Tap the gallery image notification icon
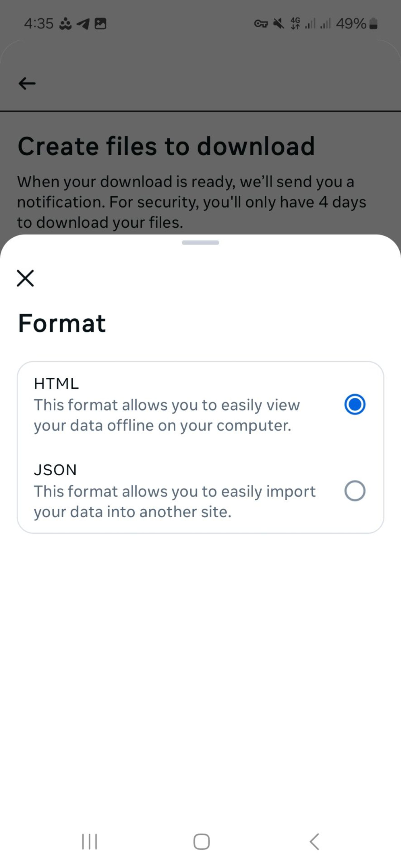This screenshot has width=401, height=868. coord(100,24)
